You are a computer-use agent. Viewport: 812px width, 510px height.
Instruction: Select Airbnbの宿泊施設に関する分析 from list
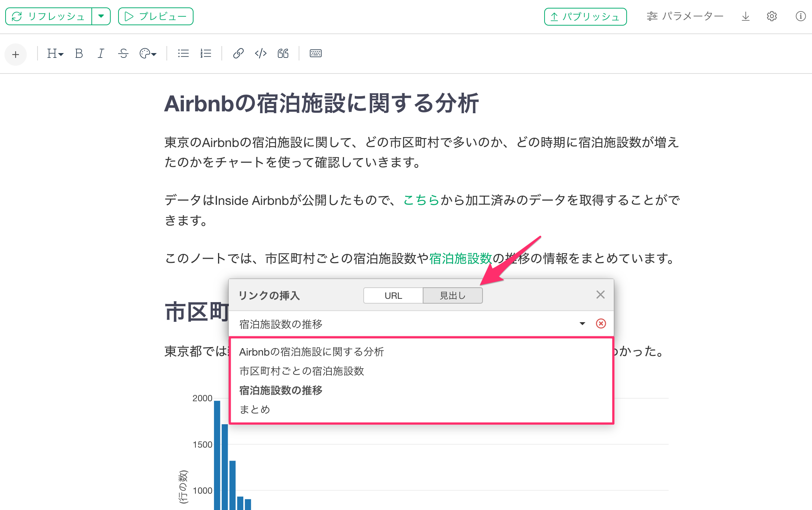[x=421, y=352]
